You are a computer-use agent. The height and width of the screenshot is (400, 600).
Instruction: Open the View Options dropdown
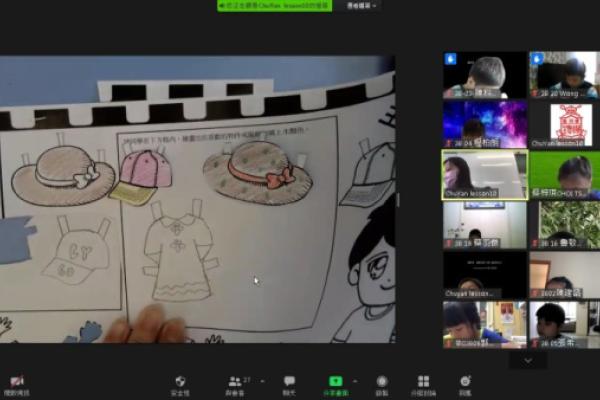click(x=359, y=6)
